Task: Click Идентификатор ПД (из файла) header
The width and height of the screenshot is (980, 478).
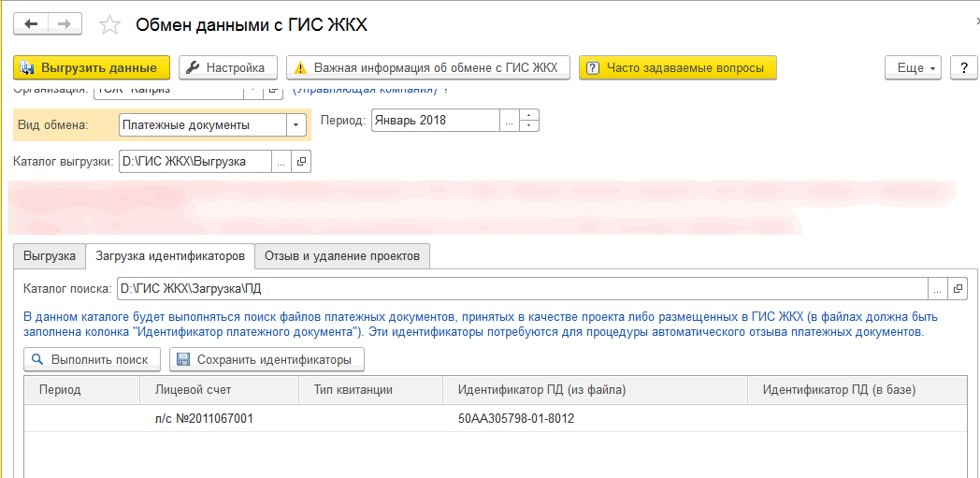Action: pos(595,390)
